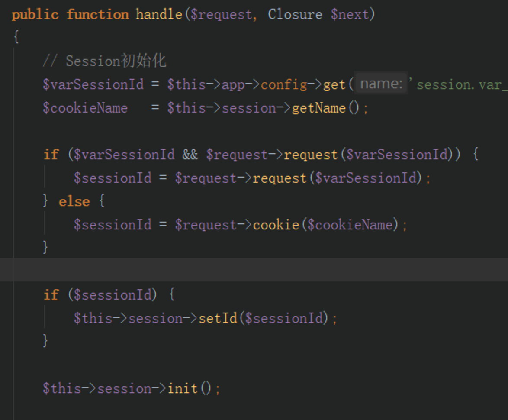508x420 pixels.
Task: Click the $varSessionId variable declaration
Action: pos(93,84)
